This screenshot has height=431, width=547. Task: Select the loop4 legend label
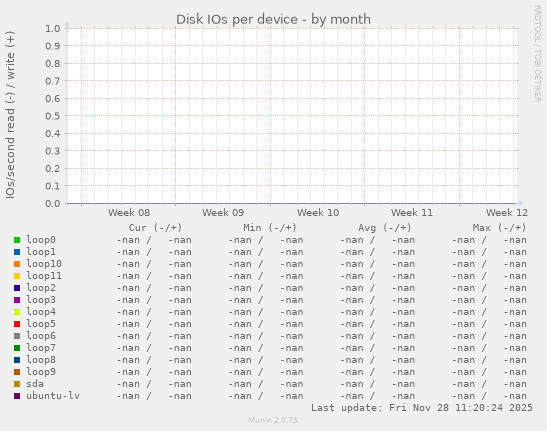[x=41, y=312]
